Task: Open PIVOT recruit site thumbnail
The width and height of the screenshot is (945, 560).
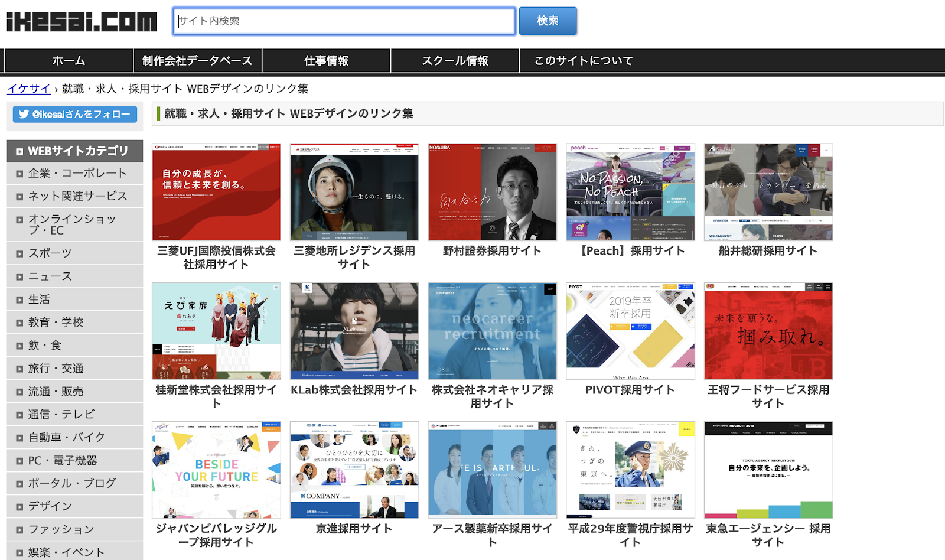Action: pyautogui.click(x=630, y=331)
